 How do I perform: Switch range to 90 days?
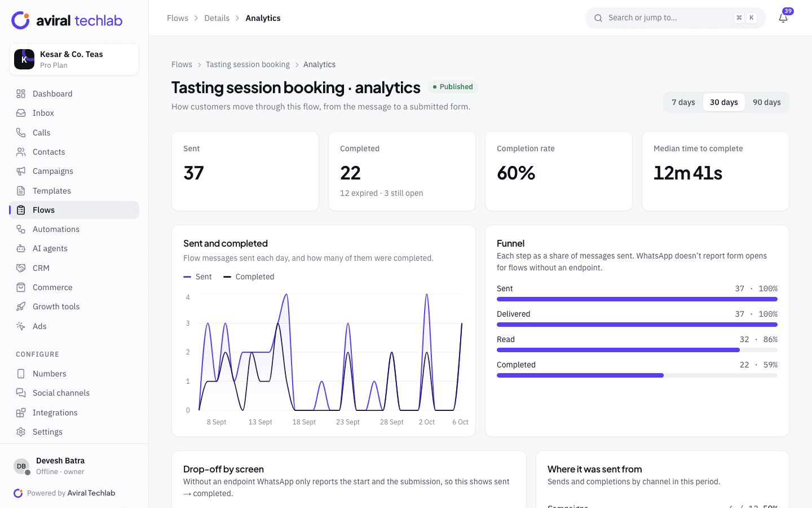point(766,102)
